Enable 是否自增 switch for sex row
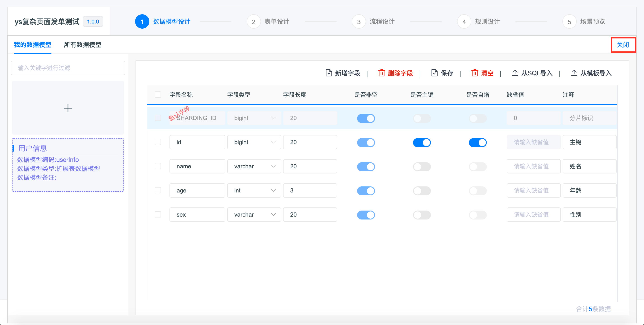This screenshot has width=644, height=325. click(477, 215)
